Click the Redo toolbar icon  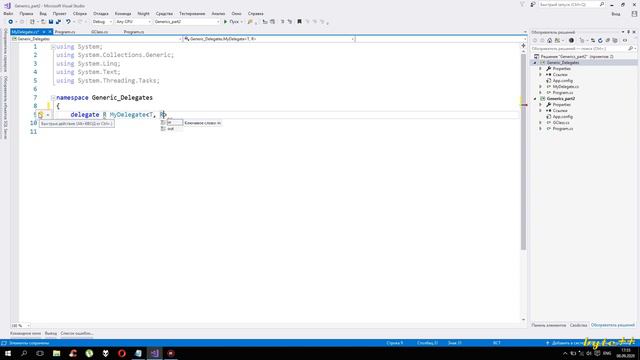click(80, 22)
